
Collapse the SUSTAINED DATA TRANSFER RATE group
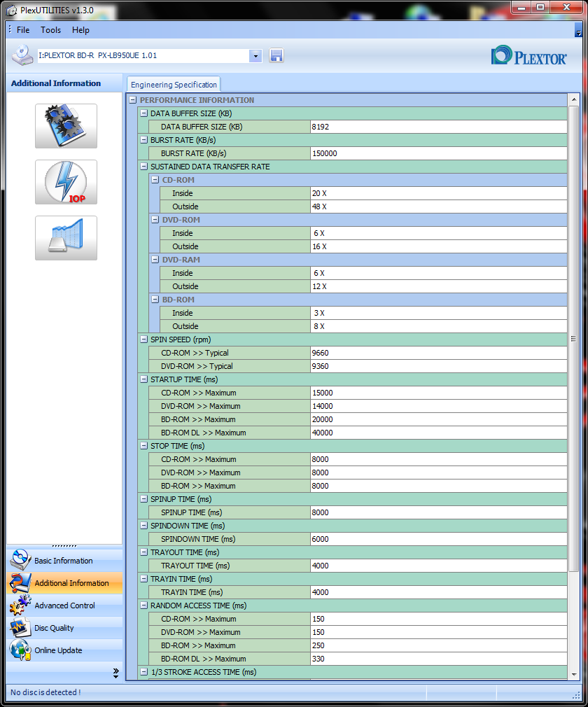(143, 167)
